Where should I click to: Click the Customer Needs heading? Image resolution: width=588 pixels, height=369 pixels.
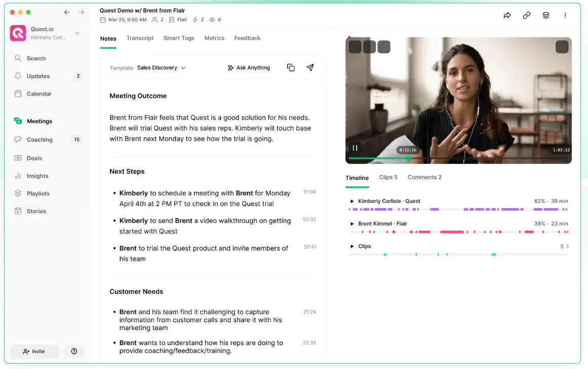(x=136, y=292)
